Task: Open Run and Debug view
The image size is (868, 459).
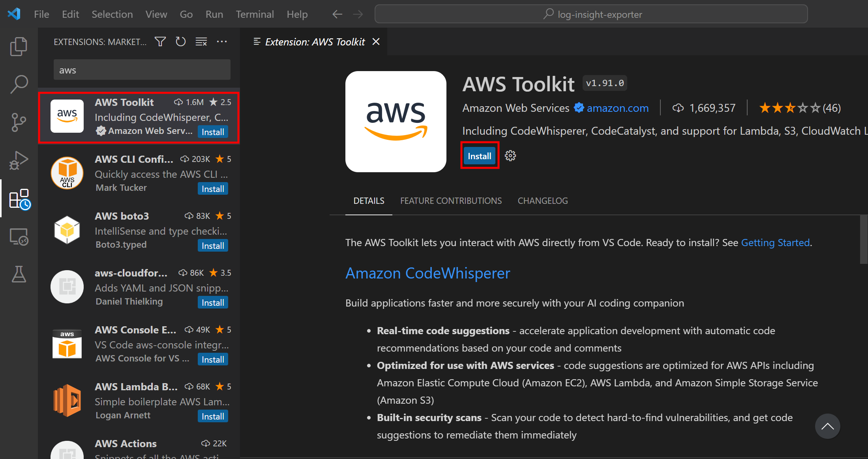Action: click(x=19, y=160)
